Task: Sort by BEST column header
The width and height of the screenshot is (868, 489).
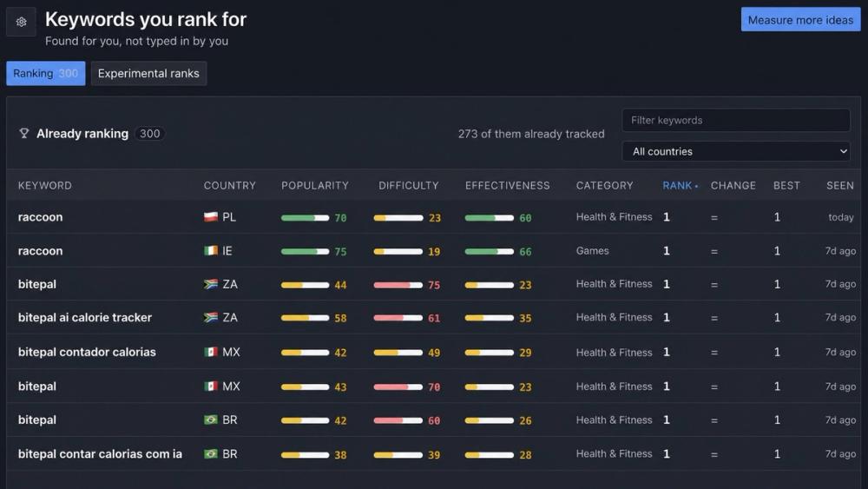Action: [786, 186]
